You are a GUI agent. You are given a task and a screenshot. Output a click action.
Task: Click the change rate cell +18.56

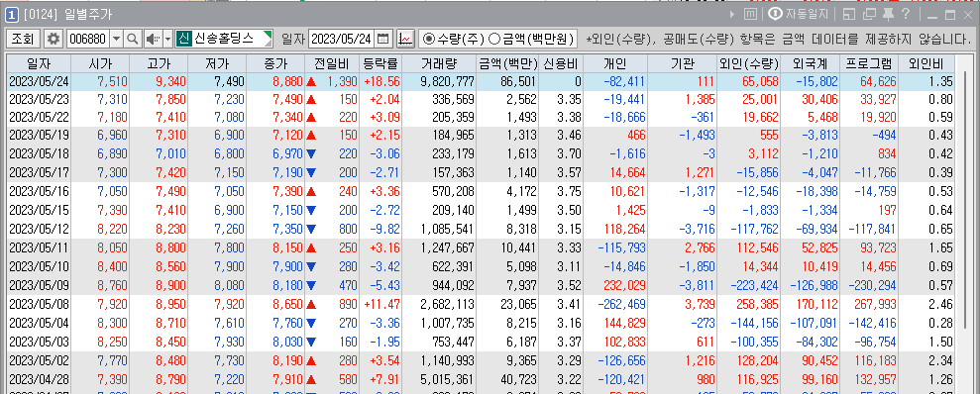point(381,82)
